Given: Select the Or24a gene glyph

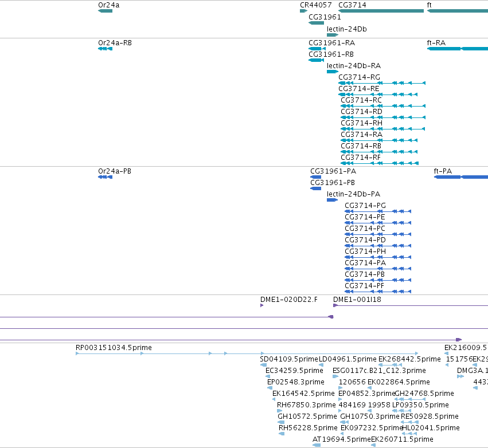Looking at the screenshot, I should pos(105,11).
